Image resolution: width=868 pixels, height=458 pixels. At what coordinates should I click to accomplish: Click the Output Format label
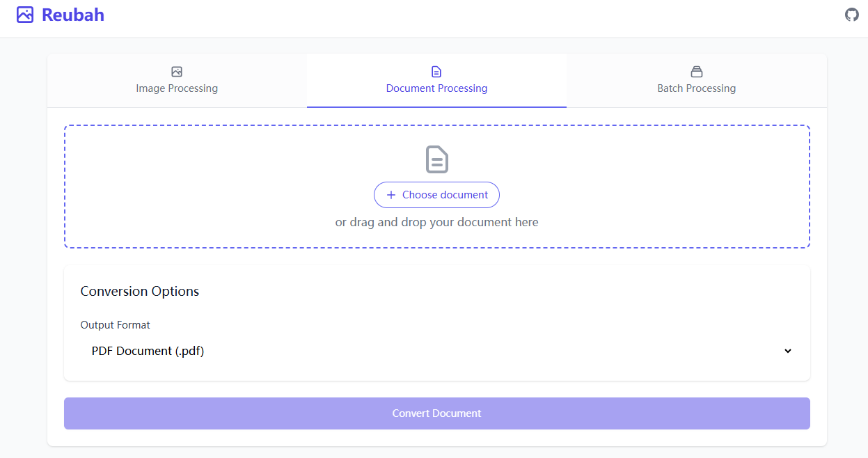coord(116,325)
